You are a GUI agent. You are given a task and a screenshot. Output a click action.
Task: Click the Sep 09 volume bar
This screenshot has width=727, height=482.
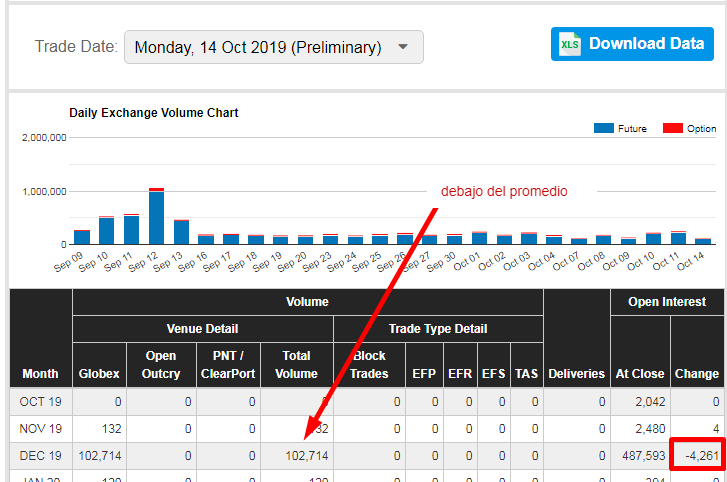82,237
